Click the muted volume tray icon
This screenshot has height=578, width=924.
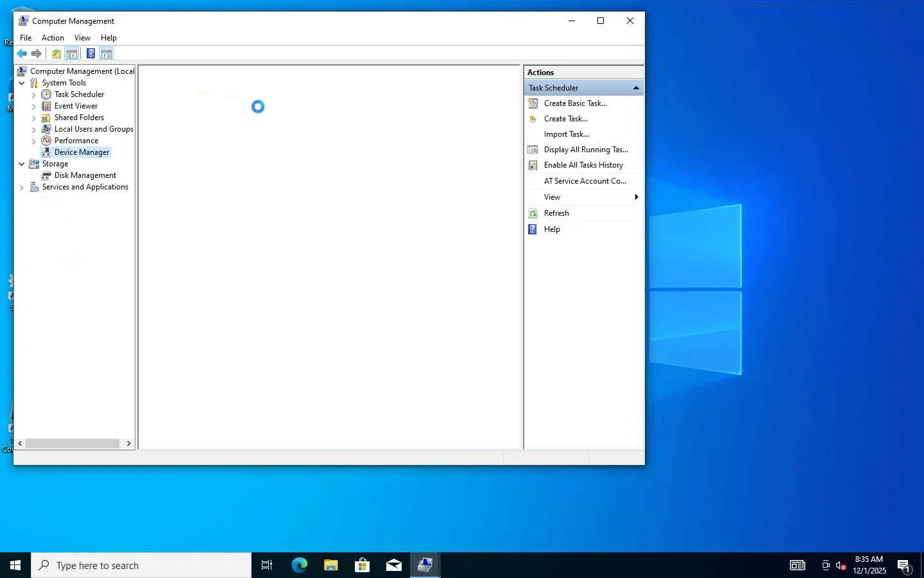point(841,565)
